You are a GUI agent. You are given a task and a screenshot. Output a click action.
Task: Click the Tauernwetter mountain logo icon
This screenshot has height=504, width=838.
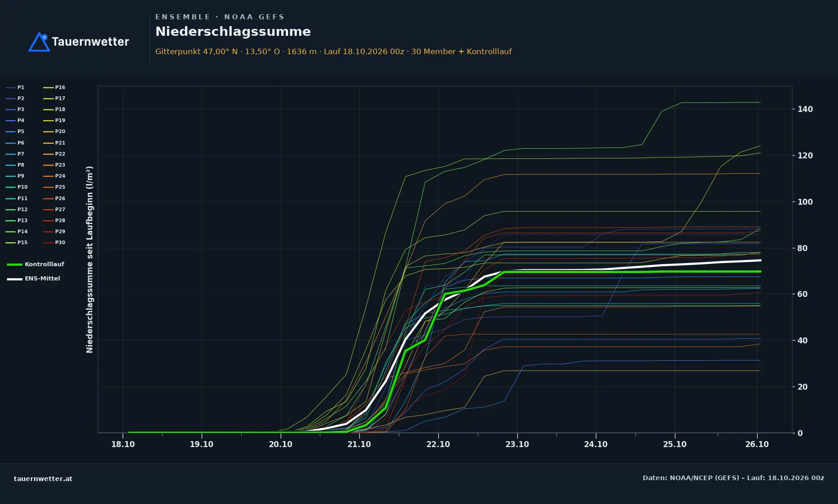[40, 42]
